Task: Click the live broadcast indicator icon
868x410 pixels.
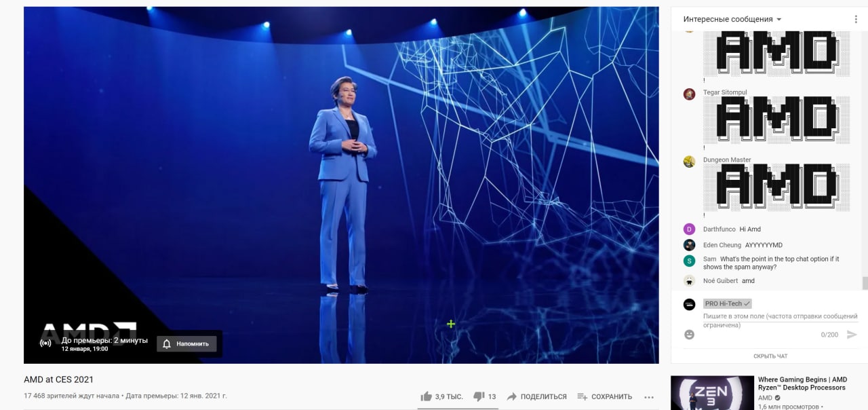Action: [x=45, y=343]
